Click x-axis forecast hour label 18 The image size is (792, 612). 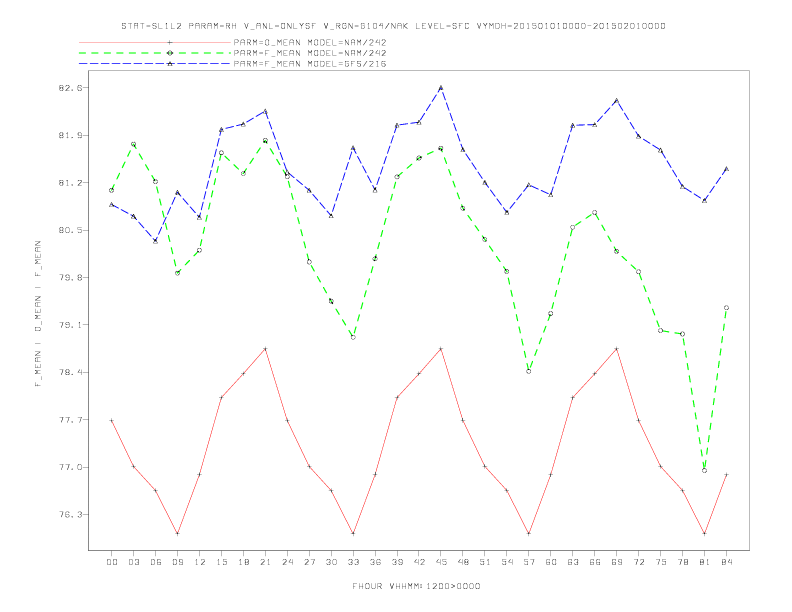point(243,562)
